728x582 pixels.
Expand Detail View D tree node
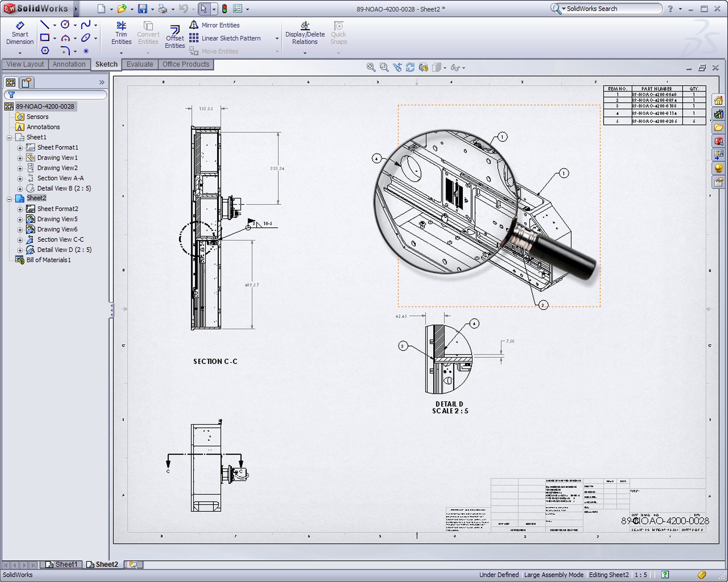tap(20, 250)
